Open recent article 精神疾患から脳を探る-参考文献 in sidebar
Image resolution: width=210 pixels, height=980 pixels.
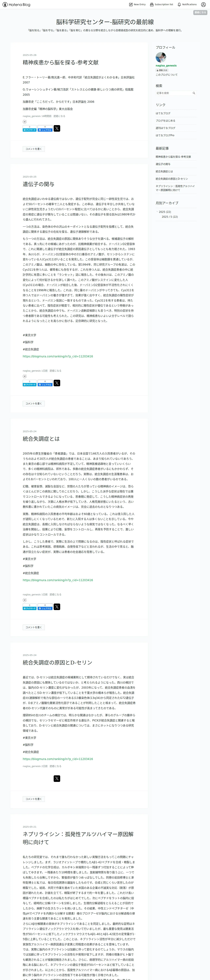click(x=173, y=157)
